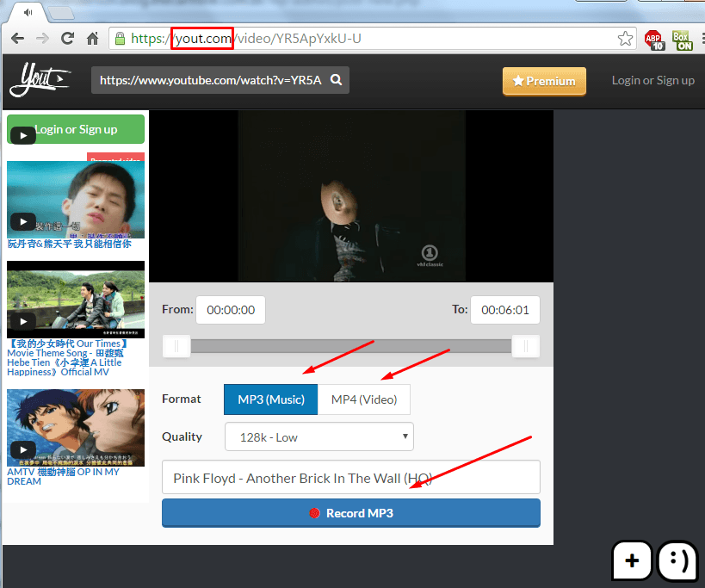The image size is (705, 588).
Task: Select MP4 (Video) format
Action: (364, 399)
